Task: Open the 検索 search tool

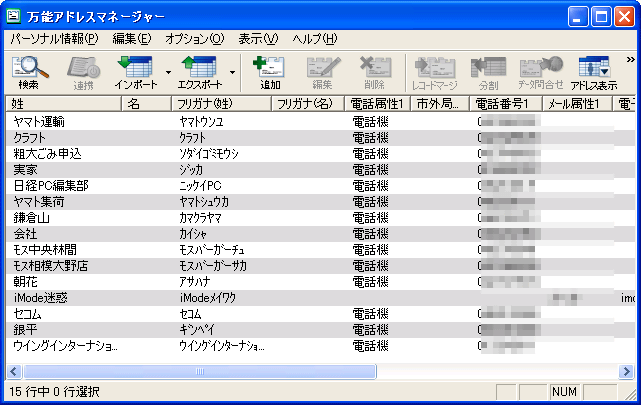Action: 29,73
